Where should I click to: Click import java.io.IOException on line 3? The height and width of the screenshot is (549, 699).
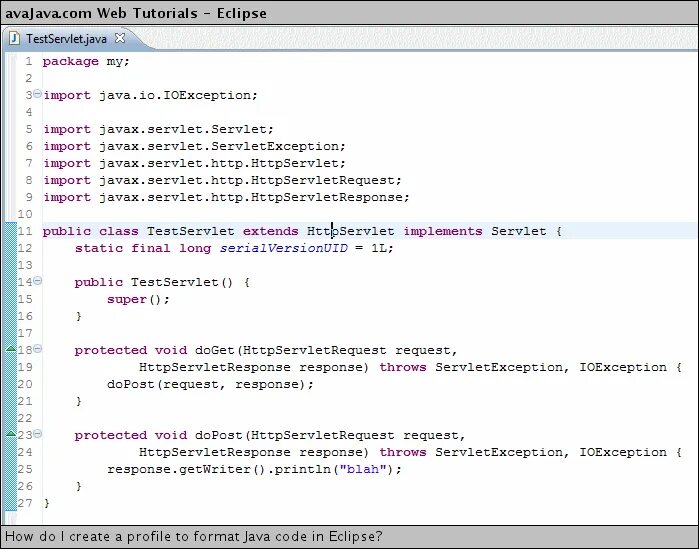coord(150,95)
